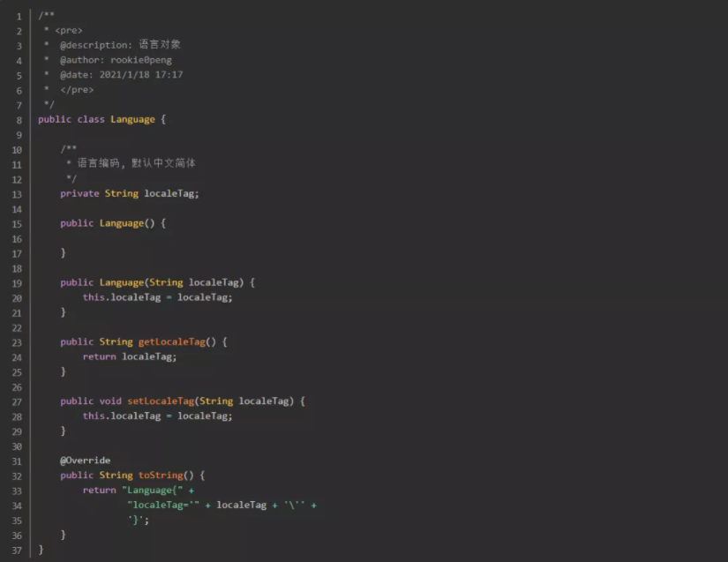The width and height of the screenshot is (728, 562).
Task: Click the closing </pre> tag
Action: point(77,90)
